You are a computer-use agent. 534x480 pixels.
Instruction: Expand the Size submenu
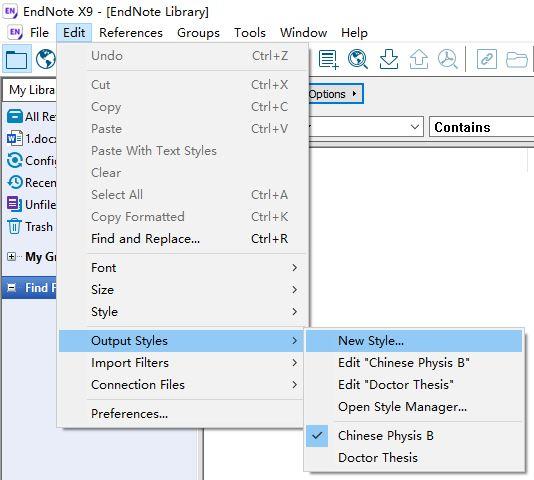pyautogui.click(x=184, y=290)
